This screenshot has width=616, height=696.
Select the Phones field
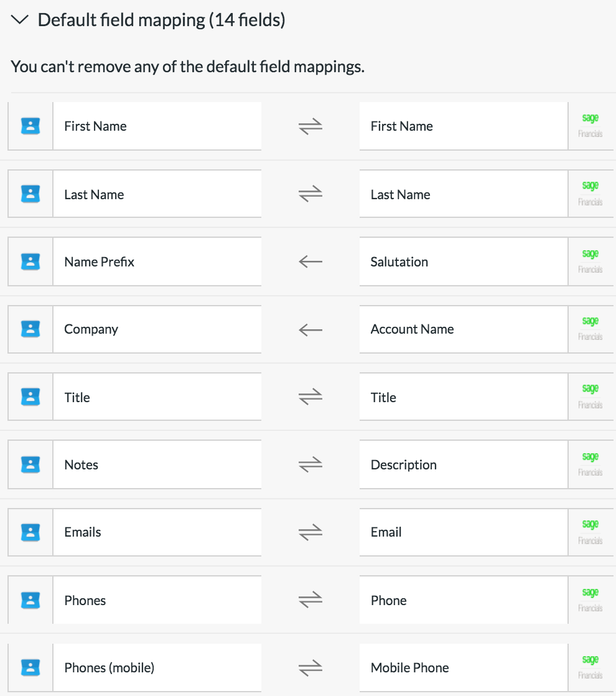pos(157,600)
